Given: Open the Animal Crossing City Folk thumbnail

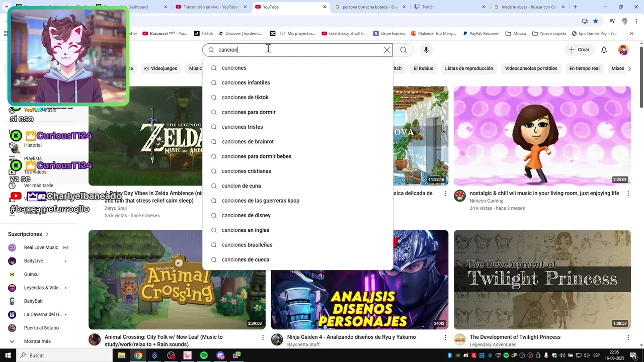Looking at the screenshot, I should tap(177, 280).
